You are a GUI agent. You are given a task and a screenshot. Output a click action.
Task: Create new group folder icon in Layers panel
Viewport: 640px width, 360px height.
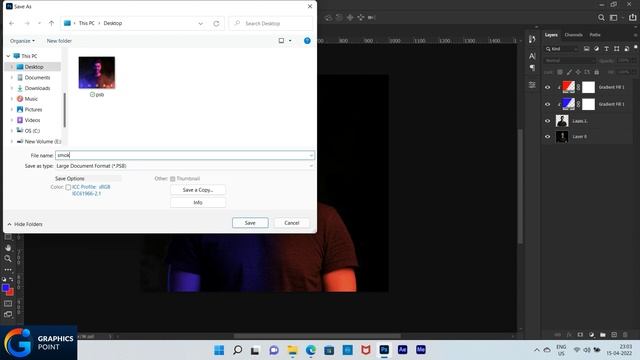coord(603,335)
